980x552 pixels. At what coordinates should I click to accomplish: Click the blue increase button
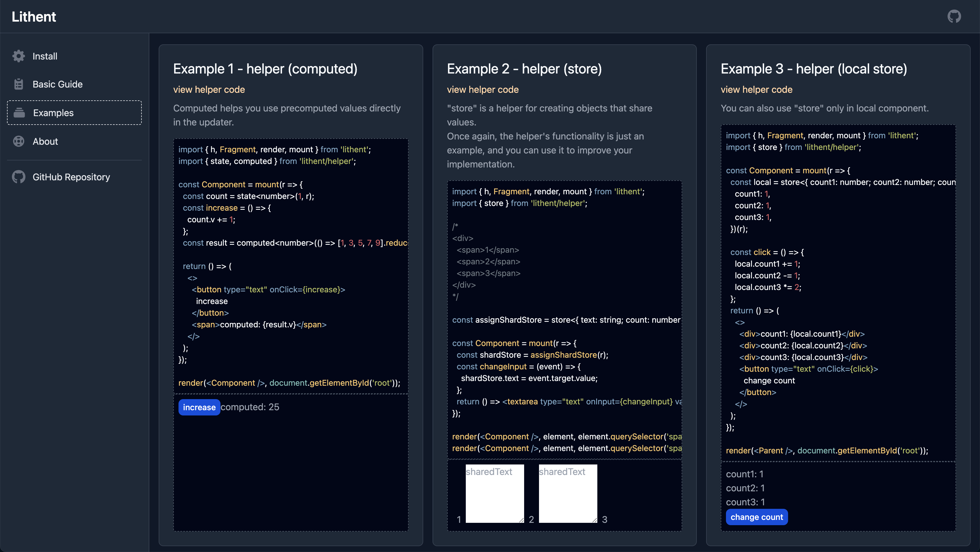[199, 407]
